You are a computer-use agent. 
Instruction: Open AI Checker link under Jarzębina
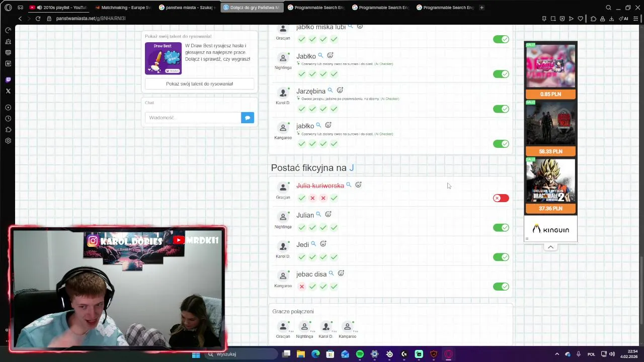[x=390, y=99]
